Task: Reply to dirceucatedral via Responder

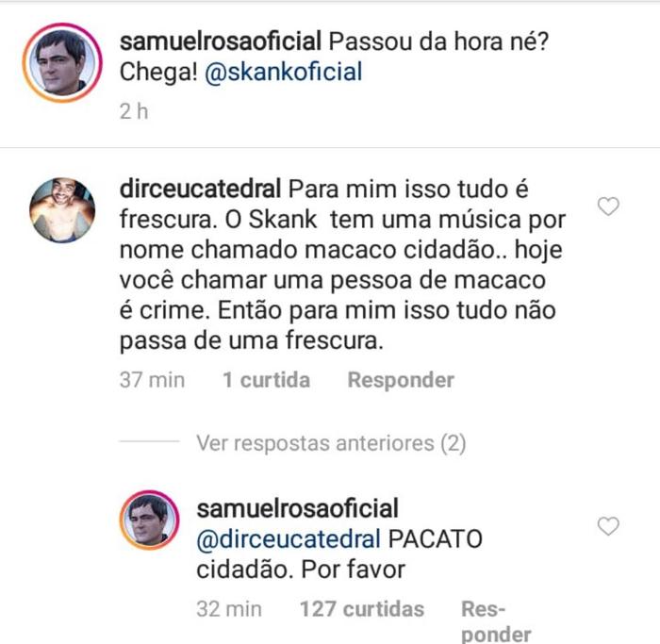Action: coord(401,380)
